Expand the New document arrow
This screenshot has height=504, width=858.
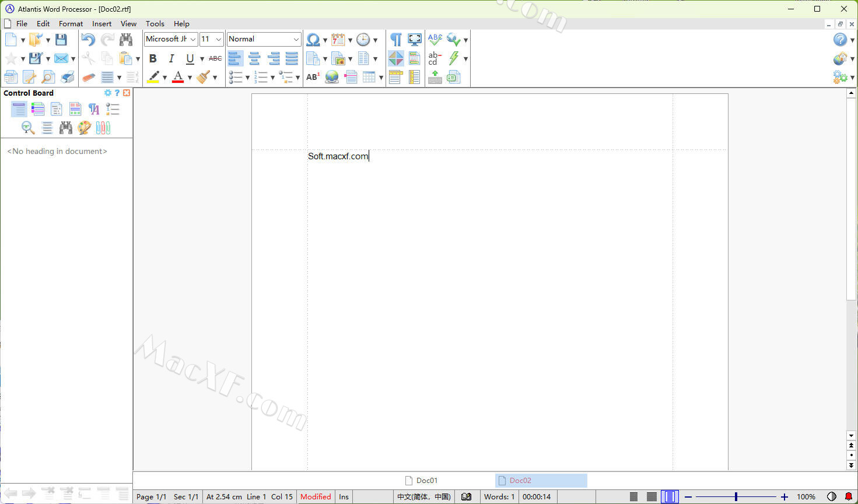coord(23,40)
